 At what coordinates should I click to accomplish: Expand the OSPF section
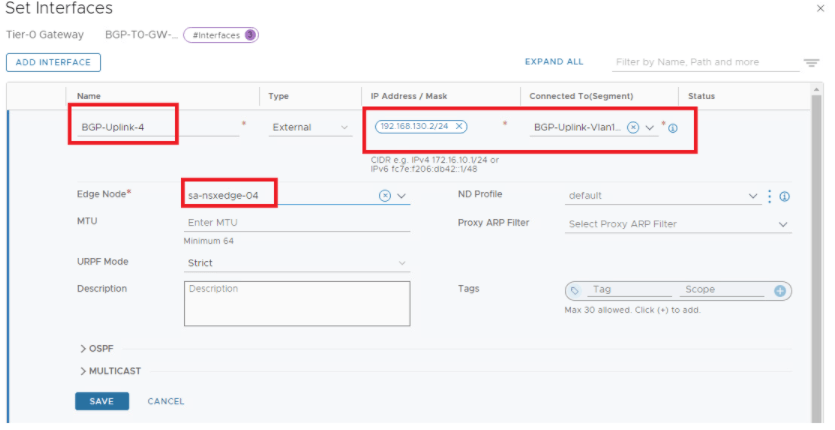(96, 348)
